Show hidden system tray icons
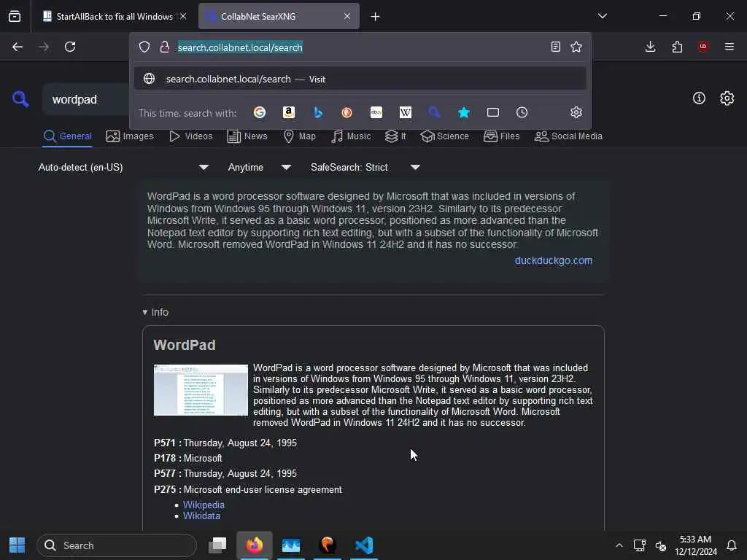 [x=619, y=545]
